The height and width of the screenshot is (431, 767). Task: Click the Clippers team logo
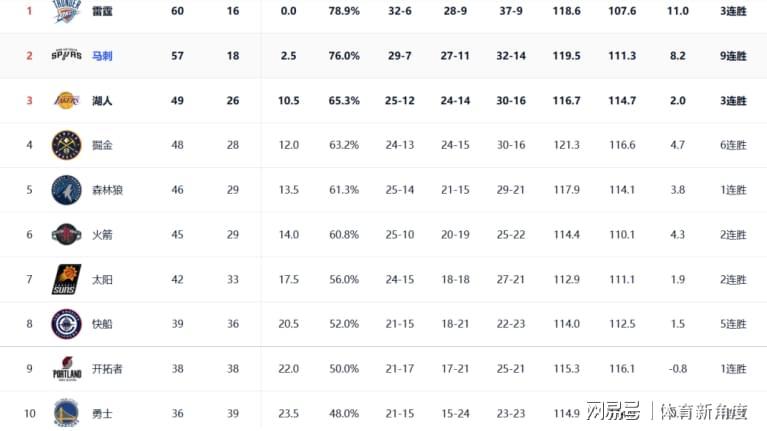click(x=67, y=324)
